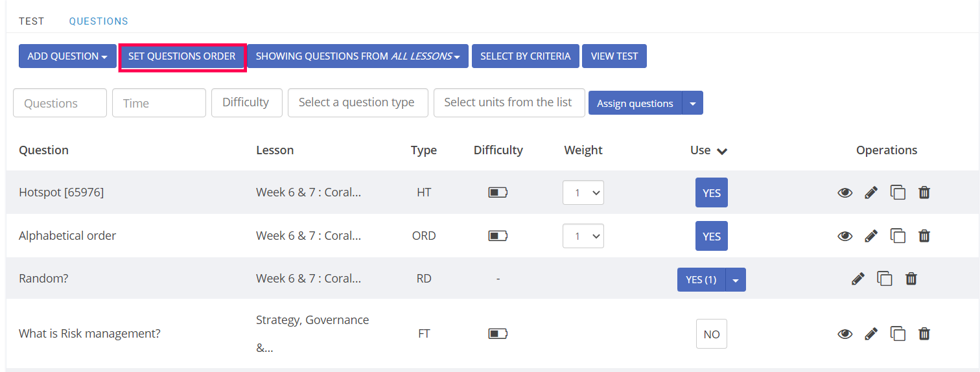Enable NO toggle for Risk management question
The image size is (980, 372).
[711, 334]
